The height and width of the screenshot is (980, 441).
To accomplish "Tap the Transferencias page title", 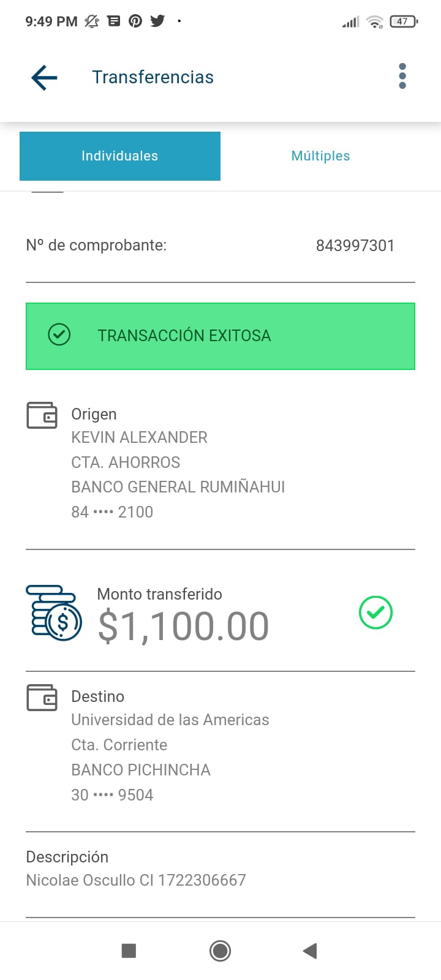I will (153, 77).
